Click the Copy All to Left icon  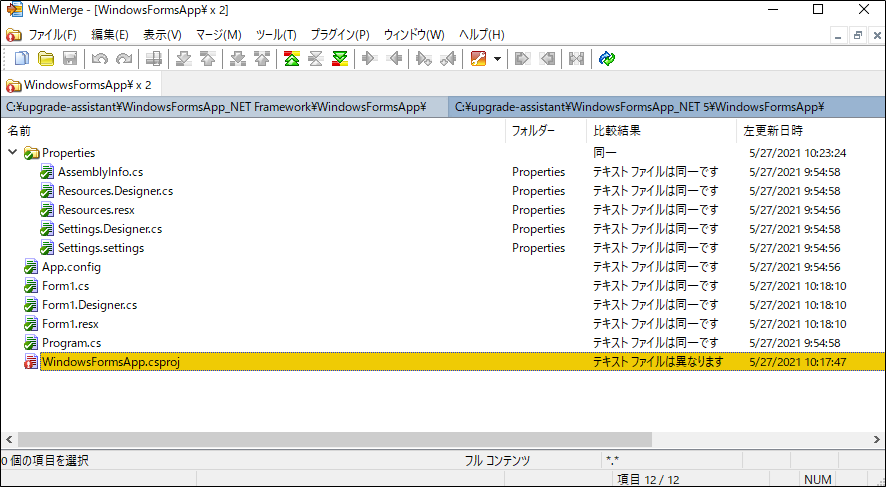pos(547,58)
